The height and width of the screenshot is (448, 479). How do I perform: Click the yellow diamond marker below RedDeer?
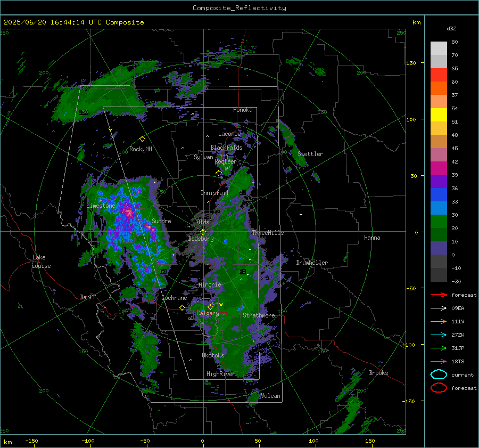219,173
